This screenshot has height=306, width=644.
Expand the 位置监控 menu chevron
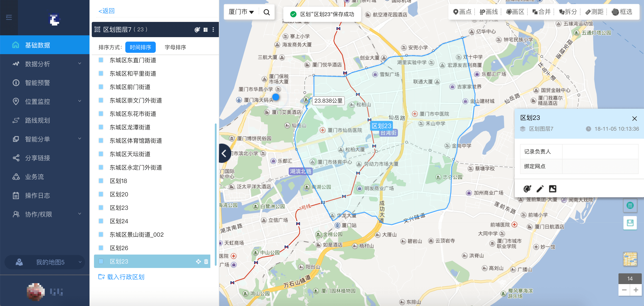pos(80,101)
